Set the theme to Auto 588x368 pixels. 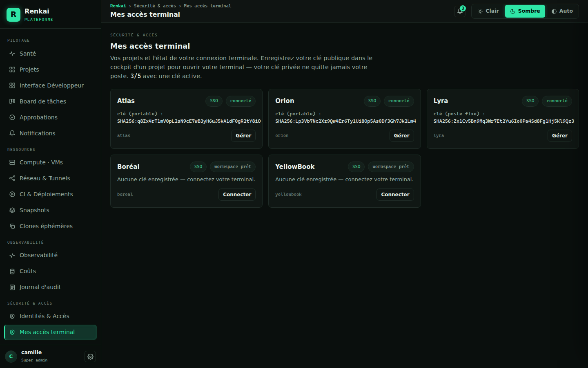click(562, 11)
